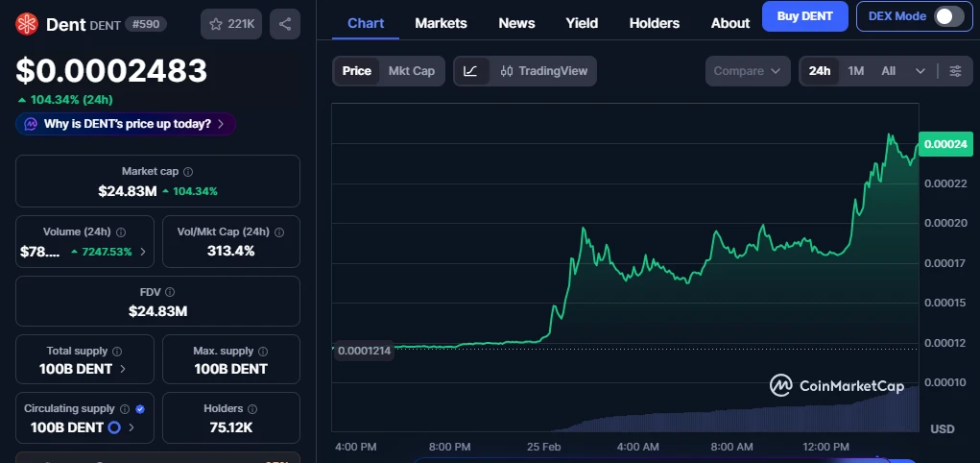Open the share icon button
This screenshot has height=463, width=980.
click(285, 24)
